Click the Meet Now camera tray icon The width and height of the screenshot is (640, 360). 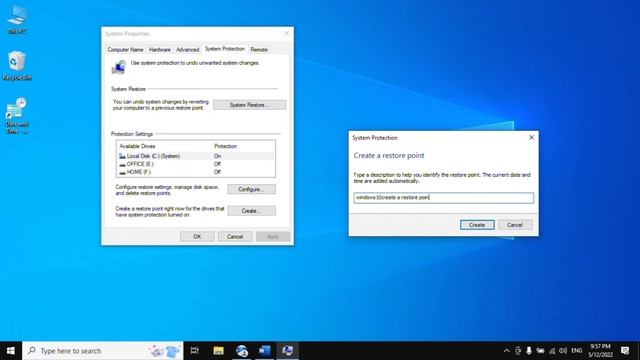[x=518, y=351]
